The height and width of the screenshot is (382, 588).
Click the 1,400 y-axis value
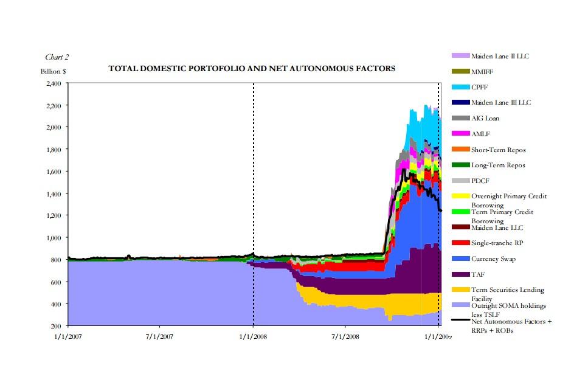point(54,193)
